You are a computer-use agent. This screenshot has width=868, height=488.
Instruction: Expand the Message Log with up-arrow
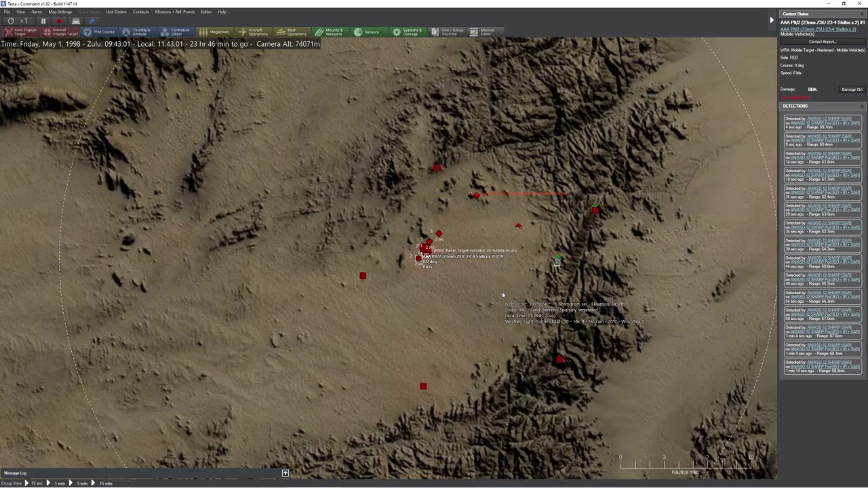[285, 473]
